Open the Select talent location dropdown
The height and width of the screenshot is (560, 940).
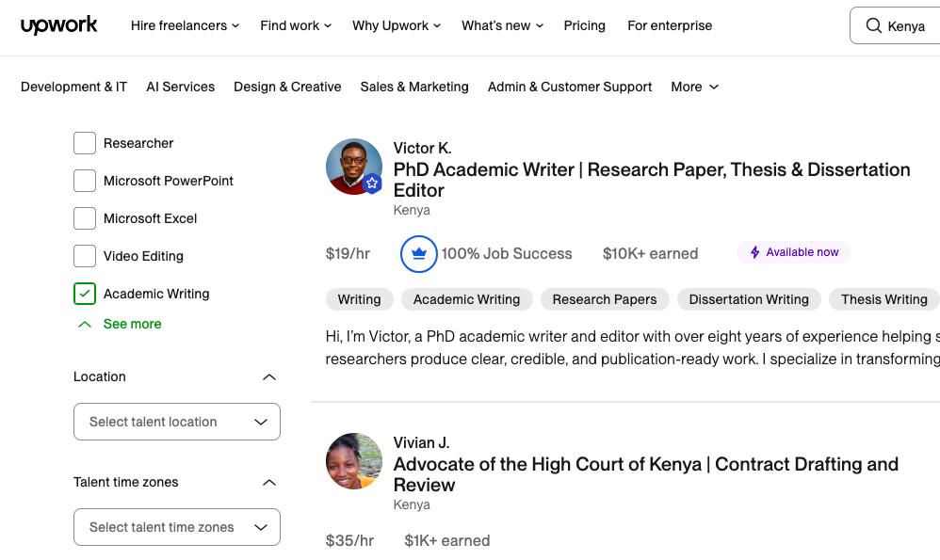pyautogui.click(x=177, y=422)
